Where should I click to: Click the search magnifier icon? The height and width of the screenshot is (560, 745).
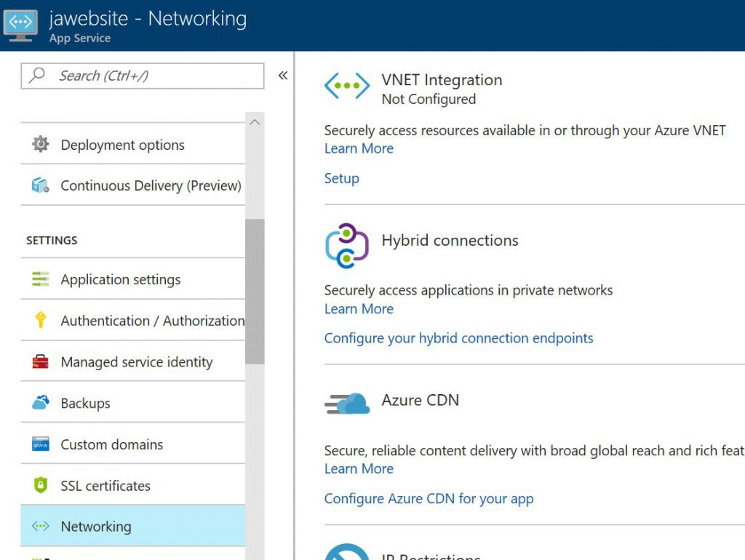[x=36, y=75]
